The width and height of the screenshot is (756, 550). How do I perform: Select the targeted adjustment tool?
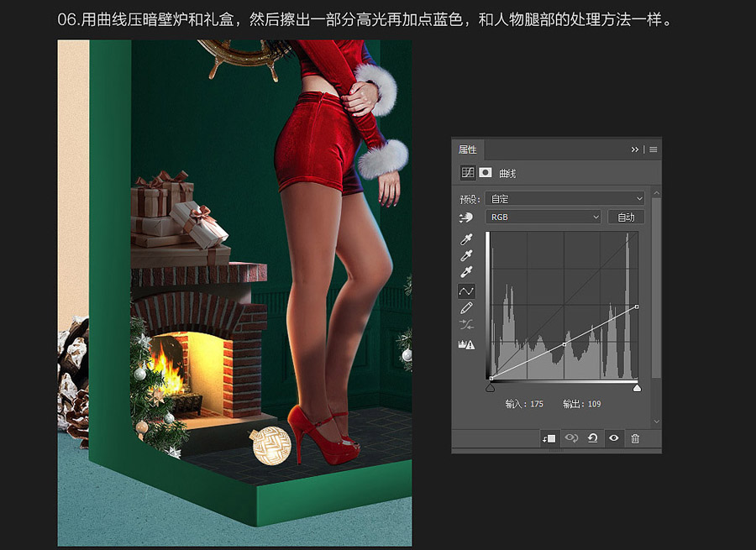[x=466, y=217]
